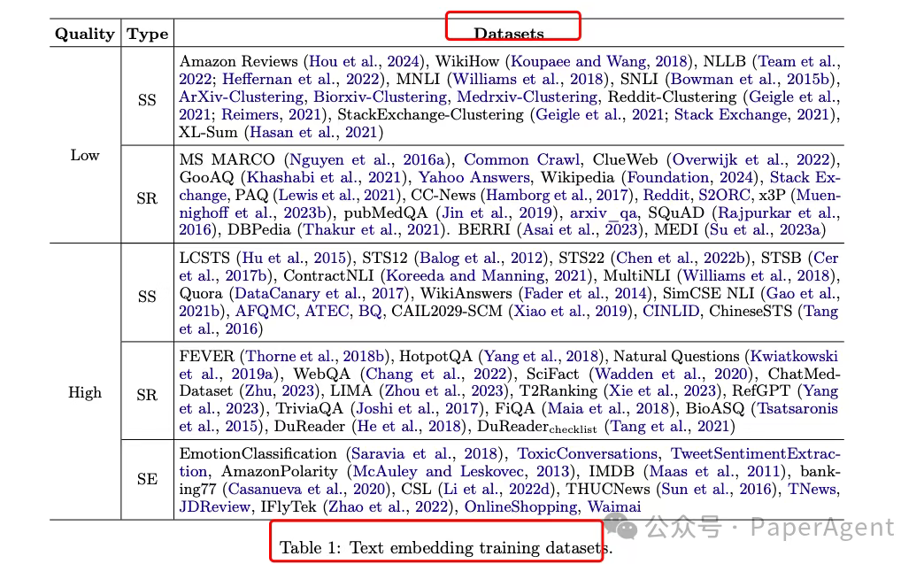Click the Hamborg et al., 2017 reference
Image resolution: width=924 pixels, height=564 pixels.
pyautogui.click(x=557, y=195)
